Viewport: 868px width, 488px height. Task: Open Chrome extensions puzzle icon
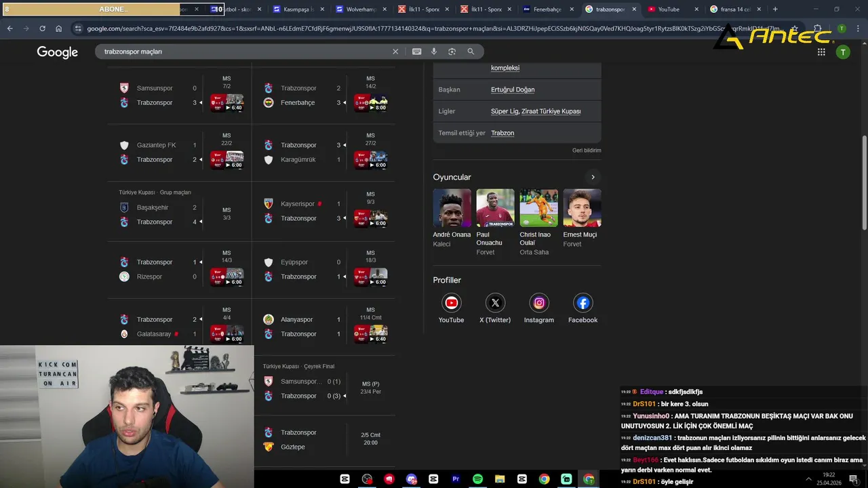pos(818,28)
